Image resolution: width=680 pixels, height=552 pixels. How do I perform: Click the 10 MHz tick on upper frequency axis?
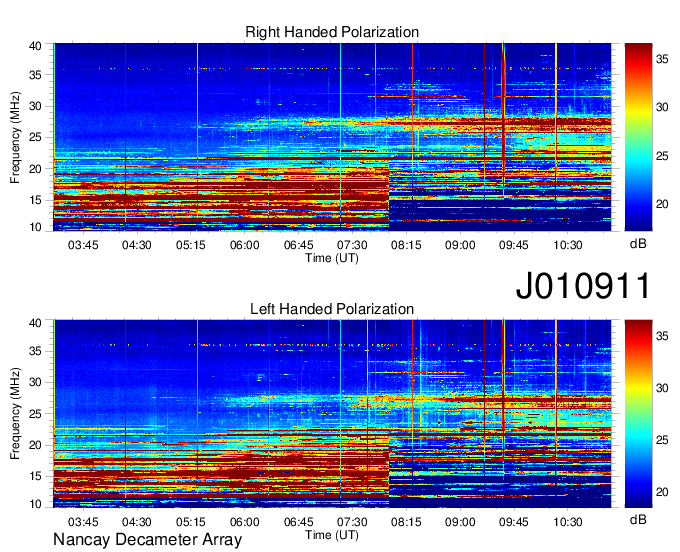(35, 227)
